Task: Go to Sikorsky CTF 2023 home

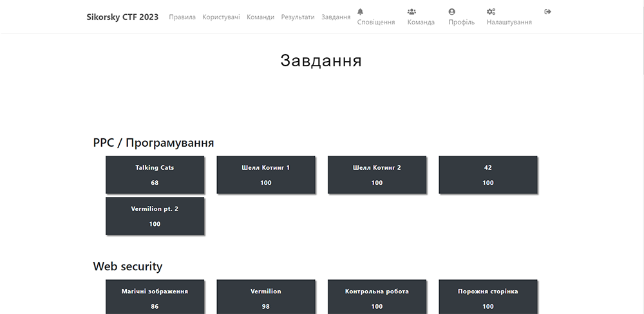Action: tap(122, 17)
